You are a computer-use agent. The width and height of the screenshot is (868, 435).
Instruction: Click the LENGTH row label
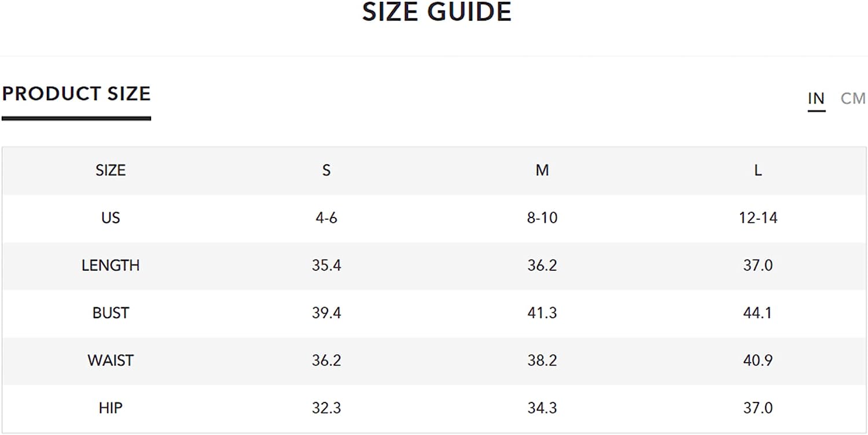(x=111, y=265)
